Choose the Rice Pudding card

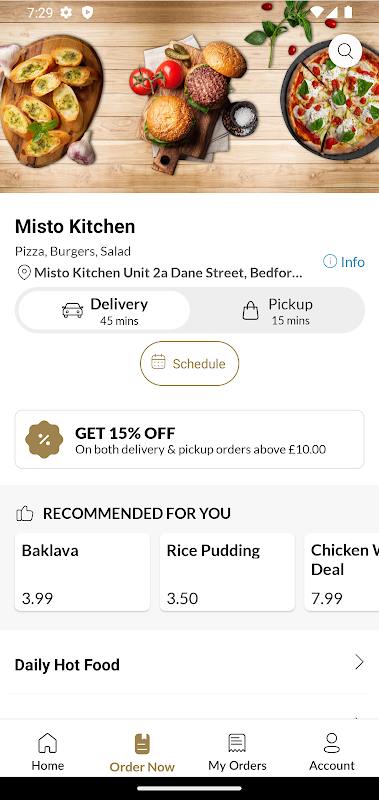[227, 572]
